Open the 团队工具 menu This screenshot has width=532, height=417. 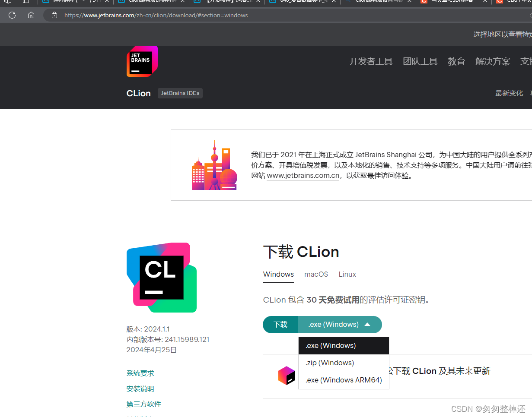point(420,61)
